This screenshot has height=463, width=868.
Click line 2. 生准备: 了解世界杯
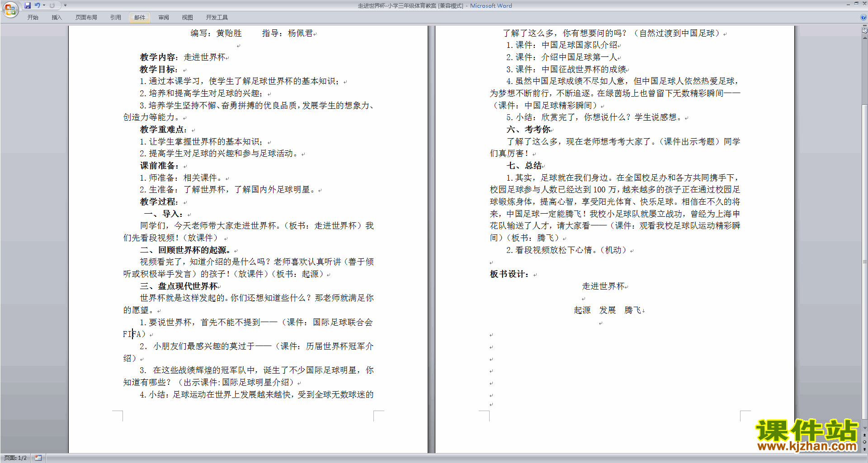[227, 190]
